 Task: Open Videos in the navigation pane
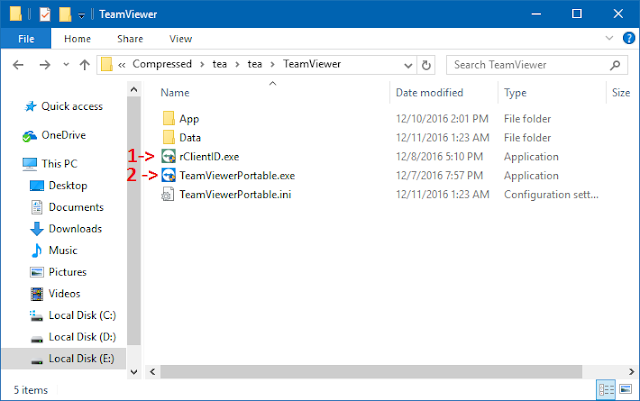(64, 294)
